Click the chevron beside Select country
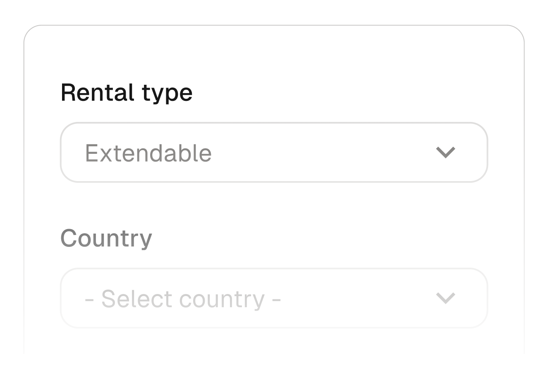 coord(445,298)
